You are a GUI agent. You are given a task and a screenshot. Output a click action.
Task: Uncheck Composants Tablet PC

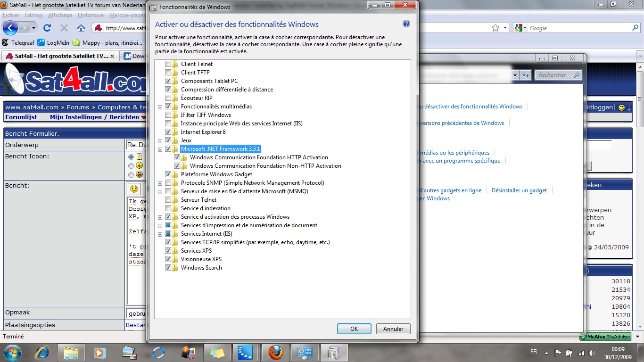[168, 81]
